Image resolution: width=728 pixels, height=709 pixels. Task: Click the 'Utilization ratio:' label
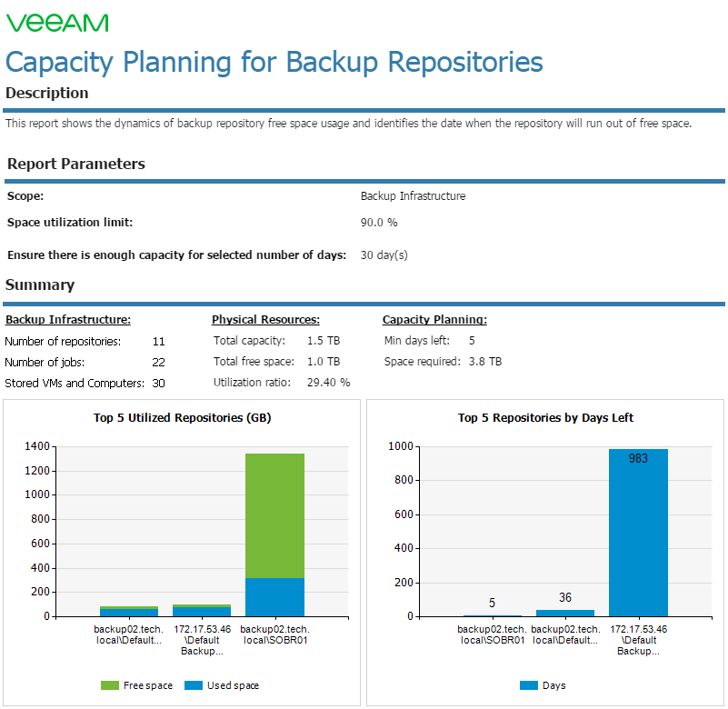tap(252, 382)
